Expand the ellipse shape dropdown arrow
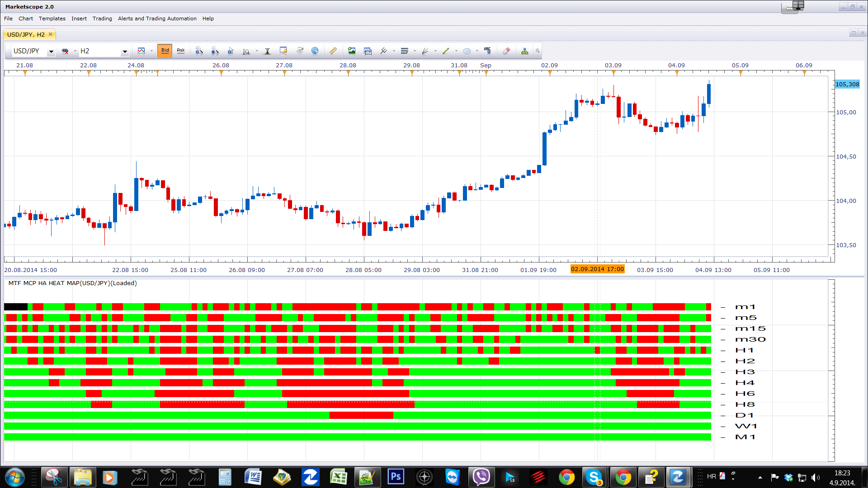Viewport: 868px width, 488px height. [x=477, y=51]
